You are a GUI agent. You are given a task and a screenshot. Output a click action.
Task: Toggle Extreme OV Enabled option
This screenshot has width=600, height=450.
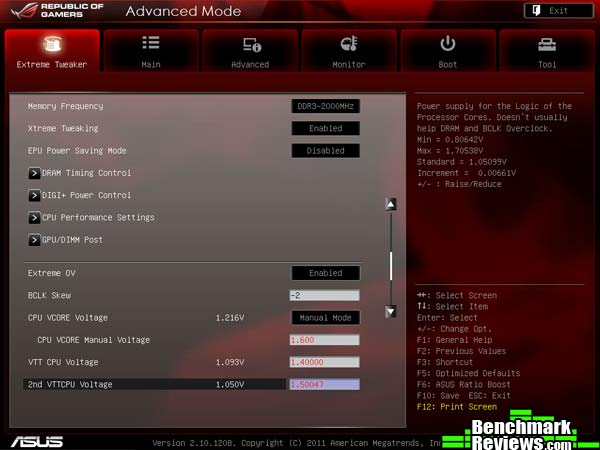point(325,273)
